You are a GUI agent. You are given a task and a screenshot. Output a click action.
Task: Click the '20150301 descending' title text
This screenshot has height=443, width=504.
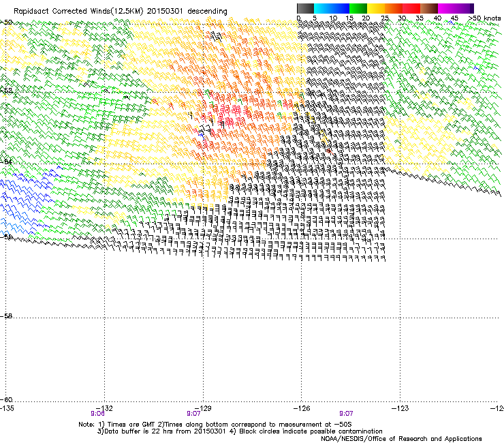tap(187, 12)
